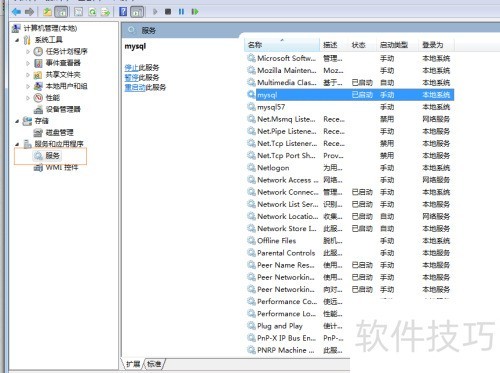This screenshot has width=500, height=373.
Task: Click the gear icon beside Mozilla Mainten...
Action: pos(251,70)
